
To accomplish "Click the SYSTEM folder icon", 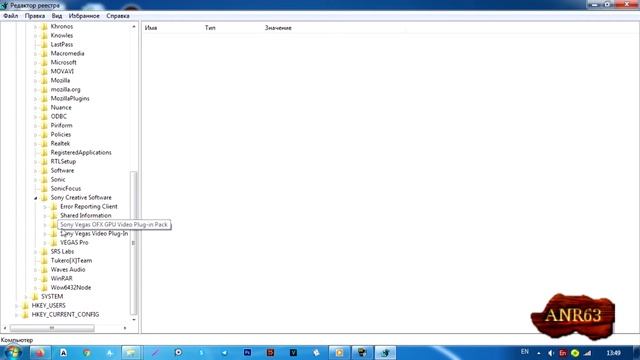I will point(35,296).
